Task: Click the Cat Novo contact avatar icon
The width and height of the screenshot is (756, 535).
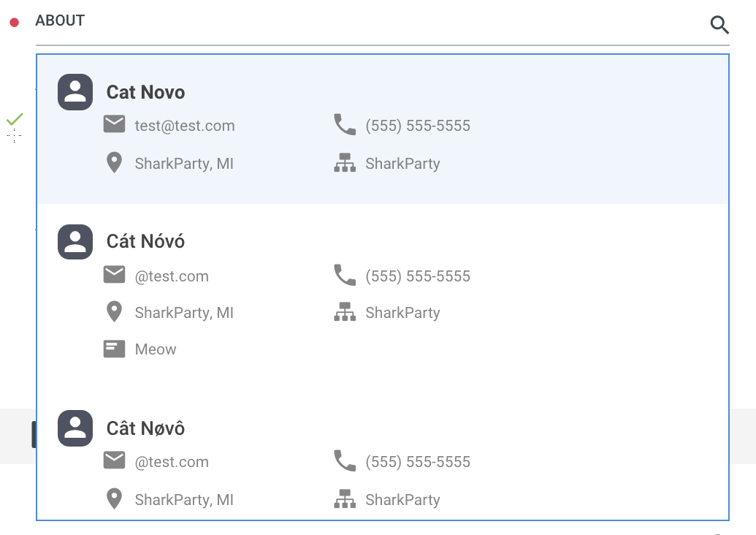Action: [75, 92]
